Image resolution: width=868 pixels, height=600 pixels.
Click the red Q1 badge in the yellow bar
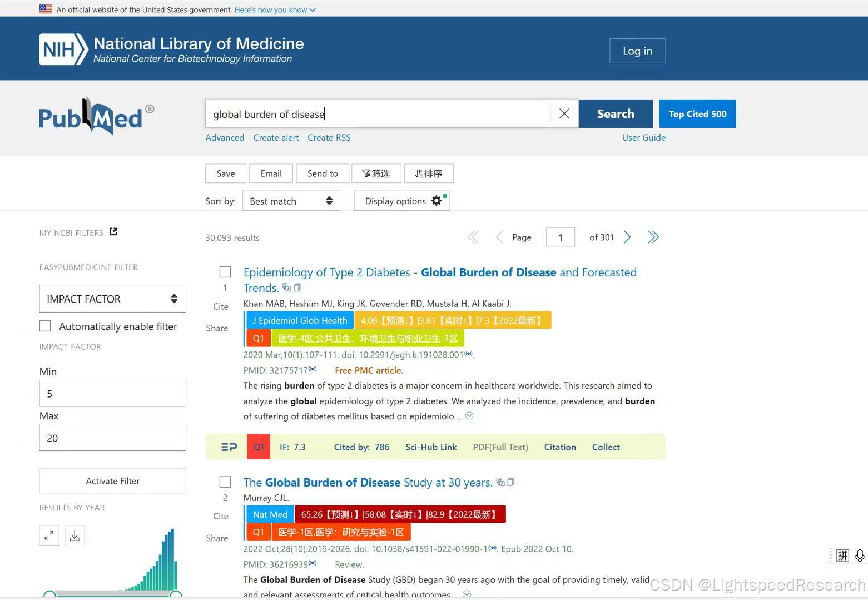point(259,447)
